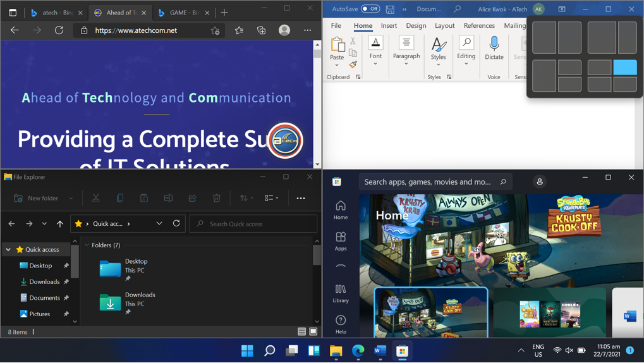
Task: Click the Edge refresh button
Action: tap(59, 30)
